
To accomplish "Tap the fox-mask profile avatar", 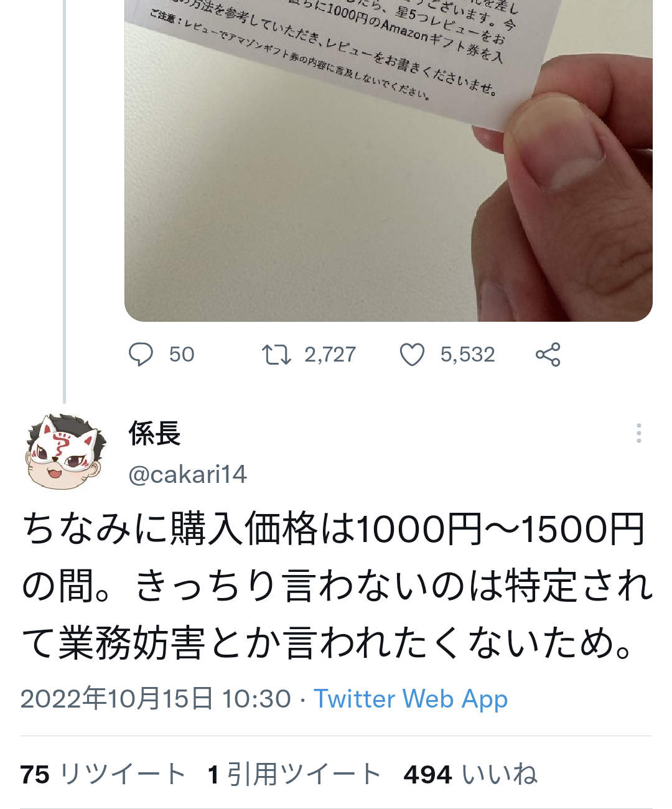I will tap(65, 451).
